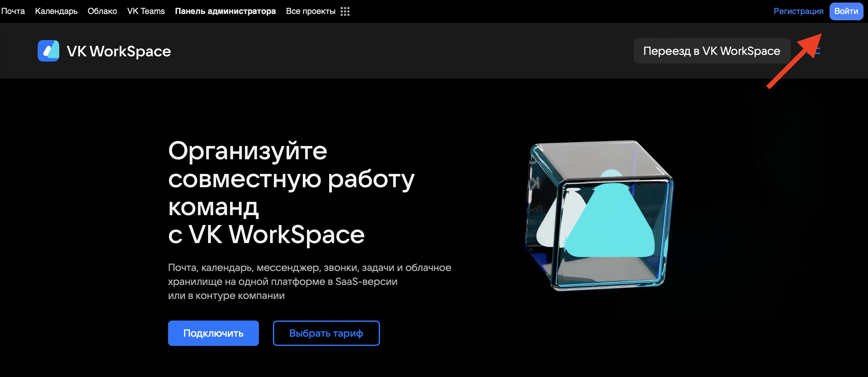Click the Войти button

846,11
